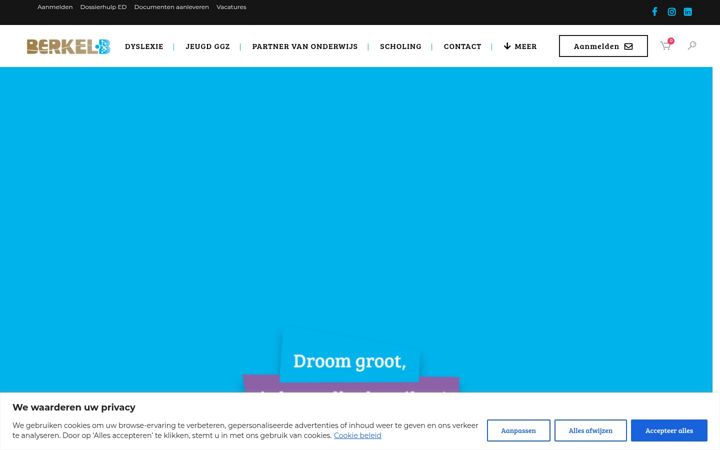Open the Instagram profile icon
The height and width of the screenshot is (450, 720).
coord(671,12)
